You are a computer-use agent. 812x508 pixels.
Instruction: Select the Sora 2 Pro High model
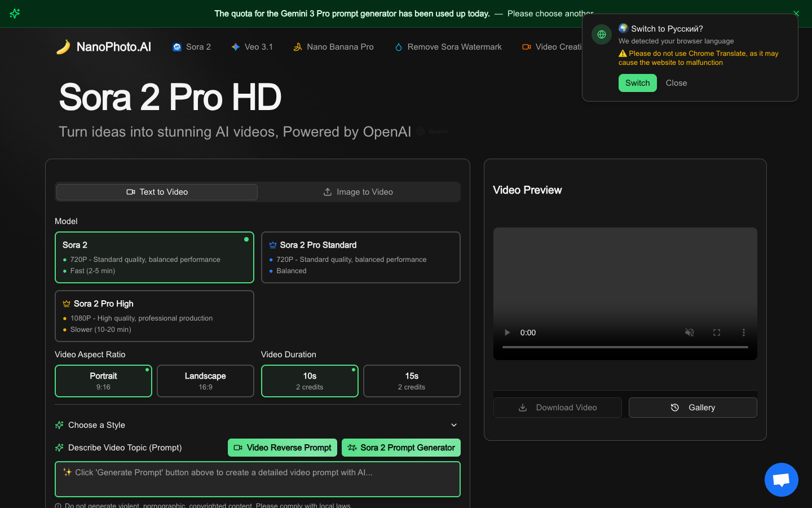(x=155, y=316)
